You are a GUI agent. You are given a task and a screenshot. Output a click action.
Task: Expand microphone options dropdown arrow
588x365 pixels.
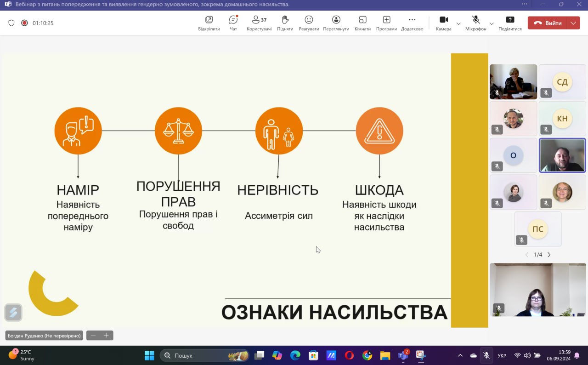pyautogui.click(x=492, y=23)
